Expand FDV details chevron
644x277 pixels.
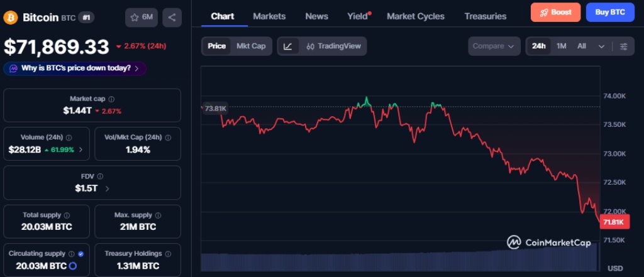107,189
